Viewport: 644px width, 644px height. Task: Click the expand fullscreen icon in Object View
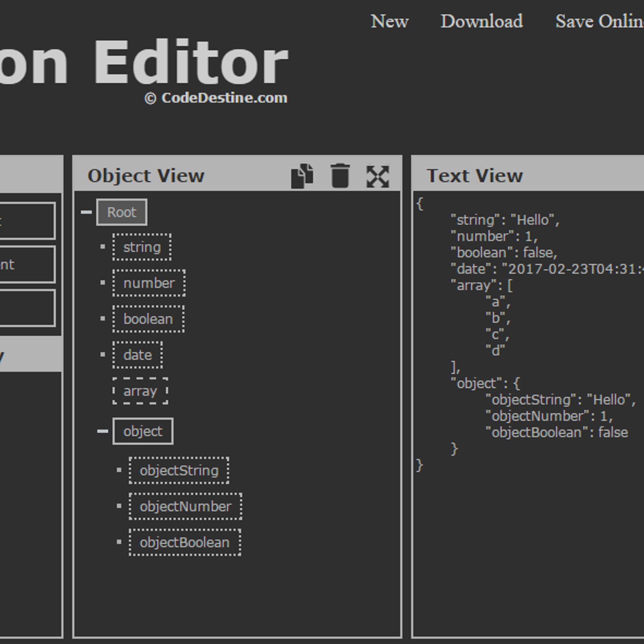[x=378, y=176]
